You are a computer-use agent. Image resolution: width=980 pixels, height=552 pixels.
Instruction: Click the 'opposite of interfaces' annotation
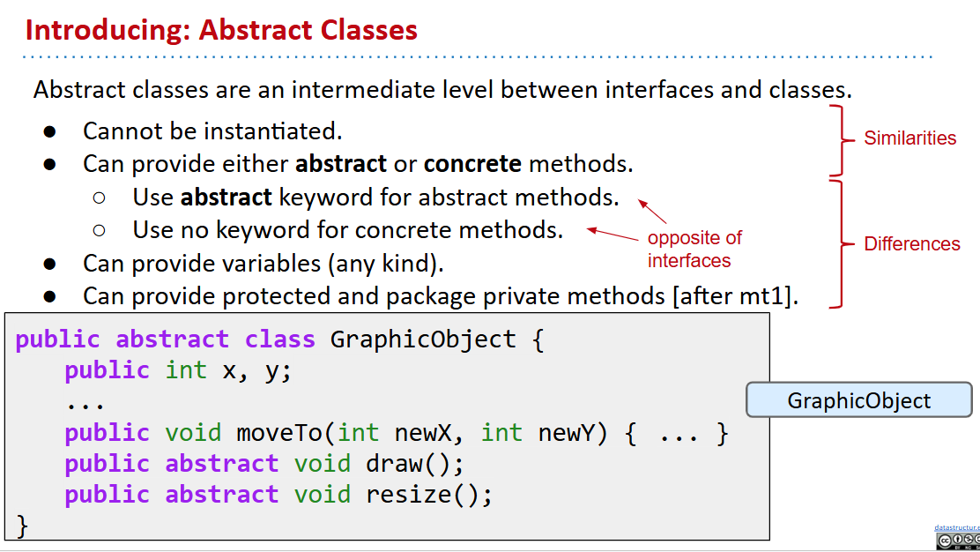[x=694, y=250]
